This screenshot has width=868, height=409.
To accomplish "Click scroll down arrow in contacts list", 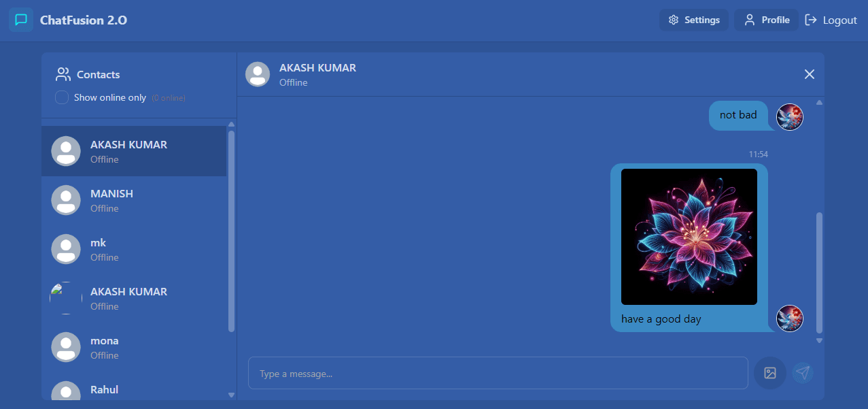I will [x=231, y=395].
